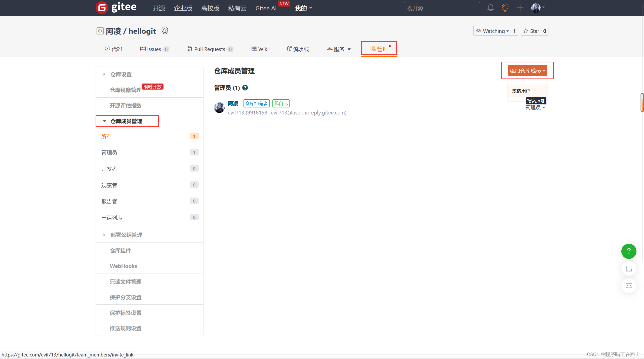
Task: Expand the 仓库设置 section
Action: [121, 74]
